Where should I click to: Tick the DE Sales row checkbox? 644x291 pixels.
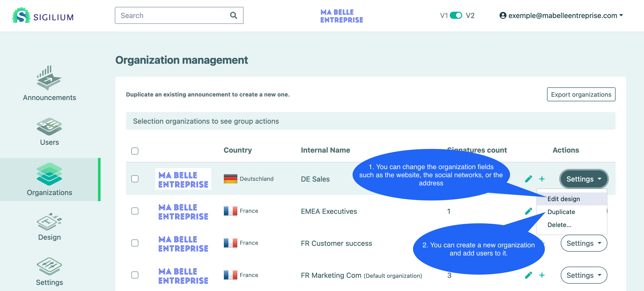click(135, 179)
